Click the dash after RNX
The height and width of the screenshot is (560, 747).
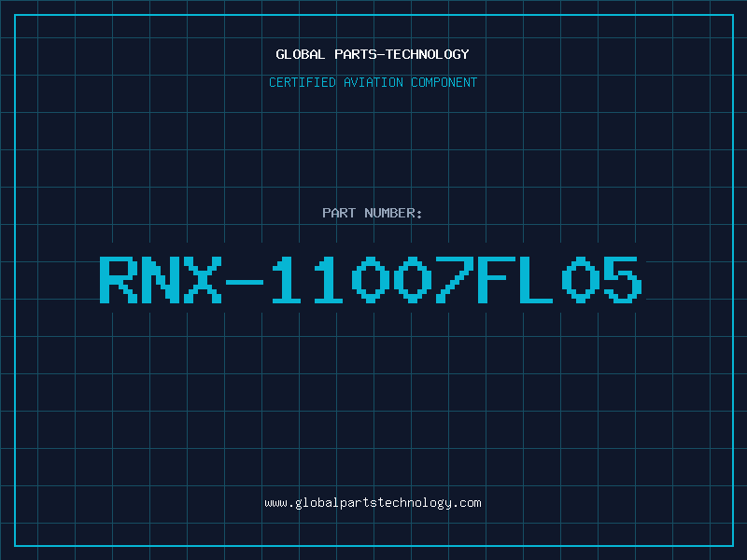point(245,282)
